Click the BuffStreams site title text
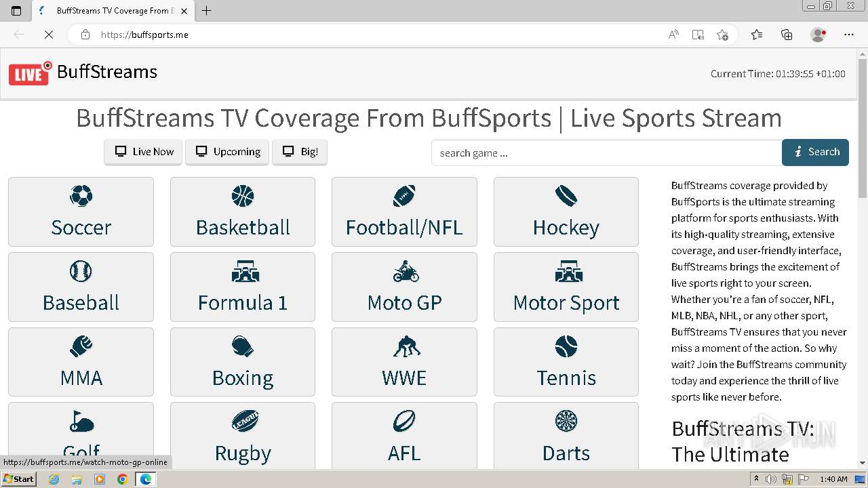Viewport: 868px width, 488px height. [107, 72]
